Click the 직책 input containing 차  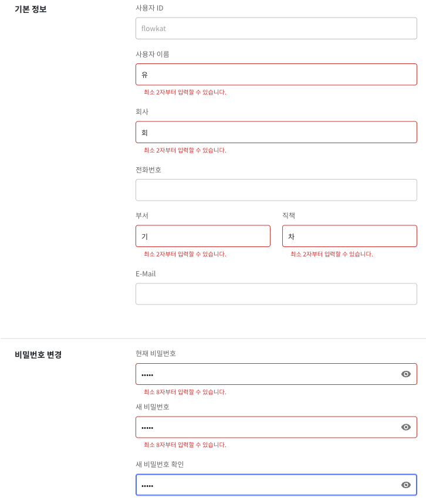pyautogui.click(x=349, y=236)
